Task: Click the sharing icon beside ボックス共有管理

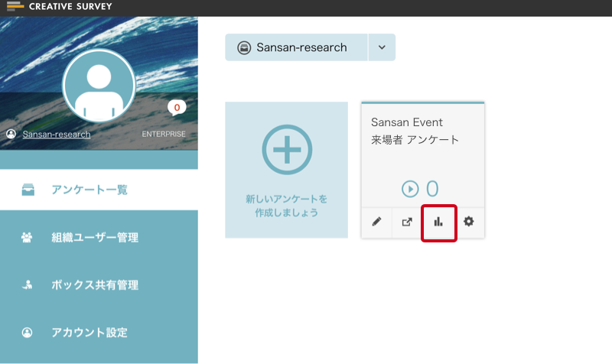Action: pos(27,284)
